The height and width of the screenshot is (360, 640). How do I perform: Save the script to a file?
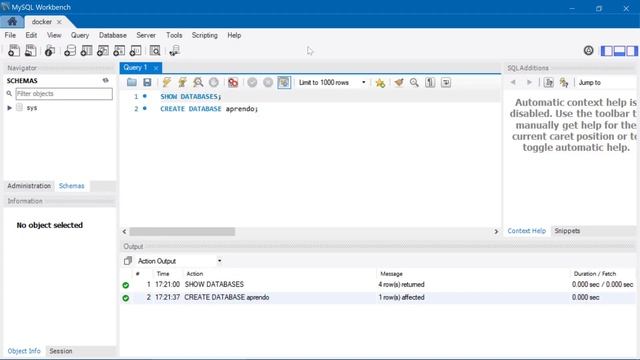coord(147,82)
